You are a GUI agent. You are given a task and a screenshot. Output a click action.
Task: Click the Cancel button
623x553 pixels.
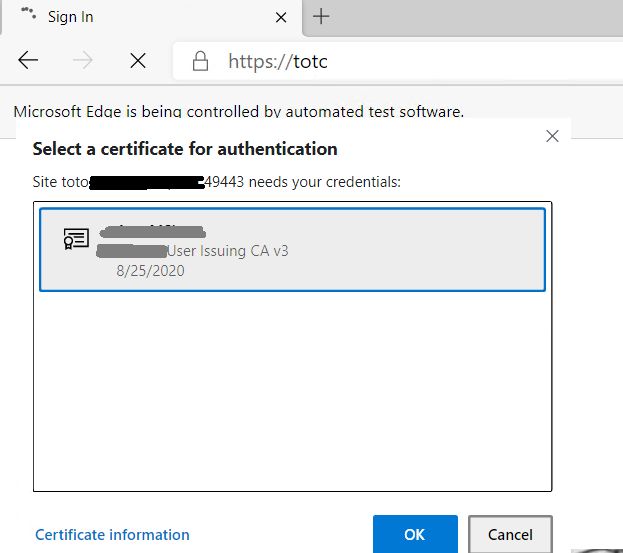(510, 534)
